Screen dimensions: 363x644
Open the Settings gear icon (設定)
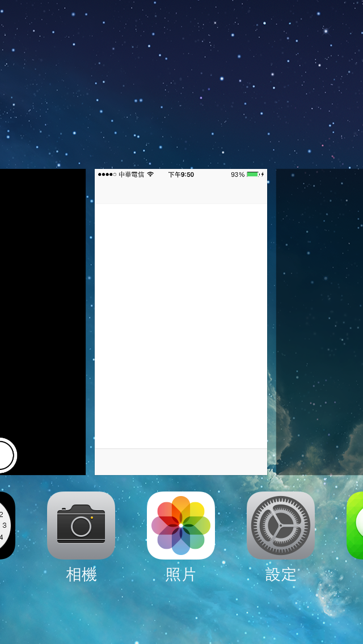tap(281, 526)
